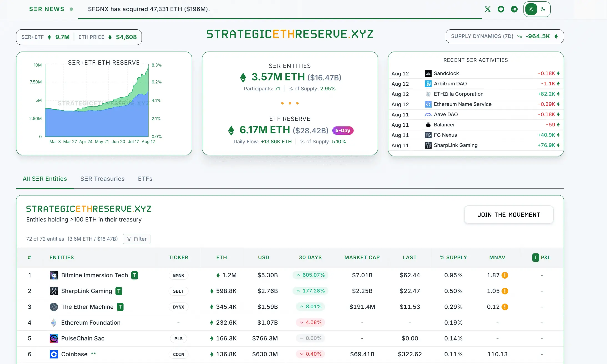Screen dimensions: 607x364
Task: Click the SBET ticker chip
Action: pos(178,291)
